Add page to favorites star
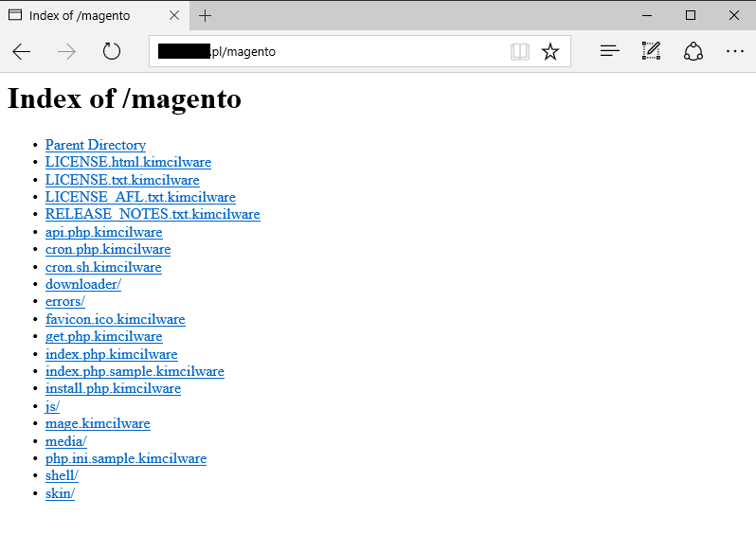The image size is (756, 552). 550,51
